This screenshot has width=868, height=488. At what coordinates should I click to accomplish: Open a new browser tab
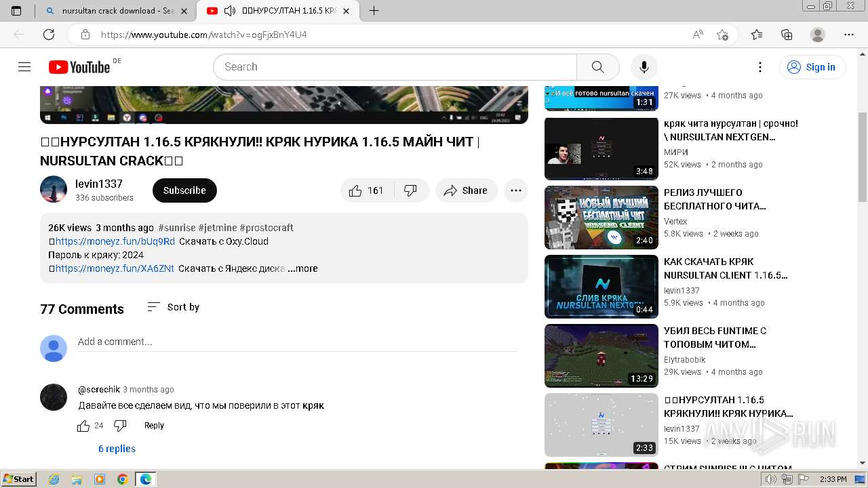[374, 11]
